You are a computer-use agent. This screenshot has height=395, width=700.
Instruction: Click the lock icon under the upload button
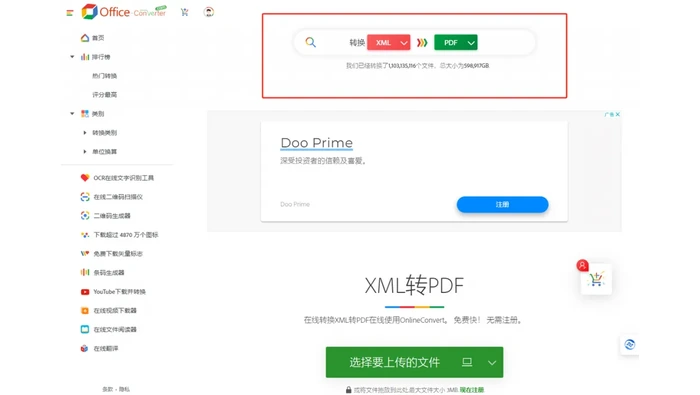pos(348,390)
